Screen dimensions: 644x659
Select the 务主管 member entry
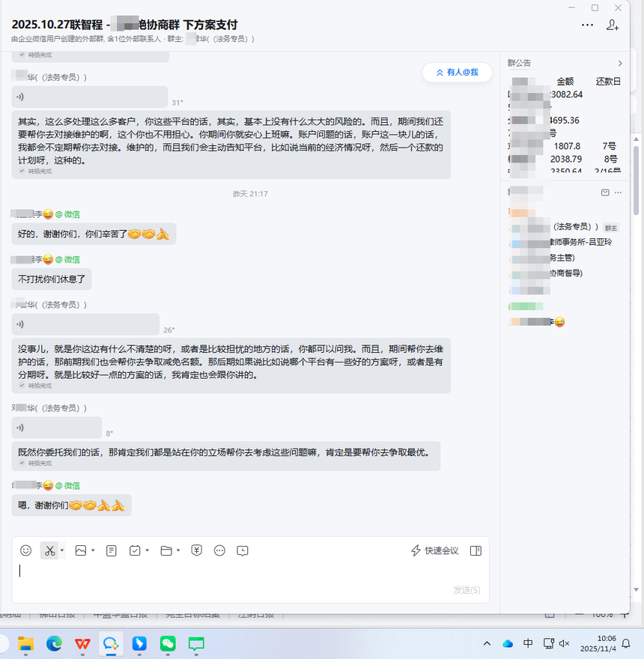coord(542,258)
